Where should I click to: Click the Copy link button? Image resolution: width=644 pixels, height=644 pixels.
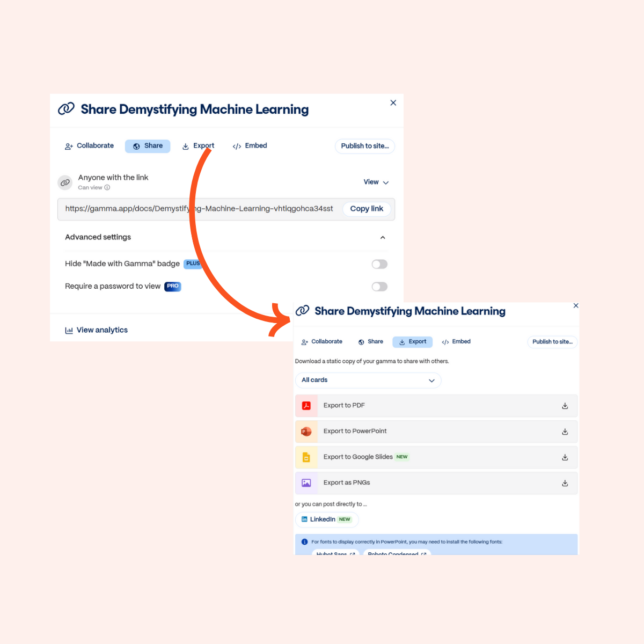367,209
